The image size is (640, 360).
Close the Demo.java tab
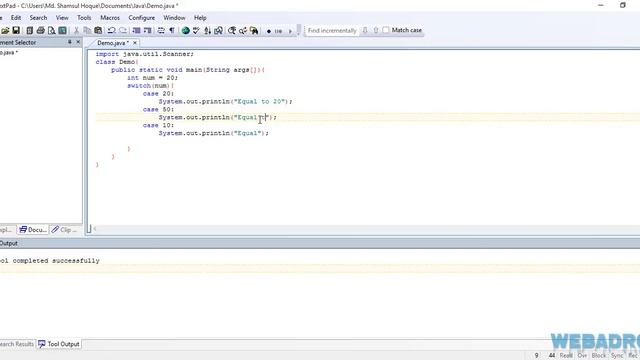(x=135, y=43)
